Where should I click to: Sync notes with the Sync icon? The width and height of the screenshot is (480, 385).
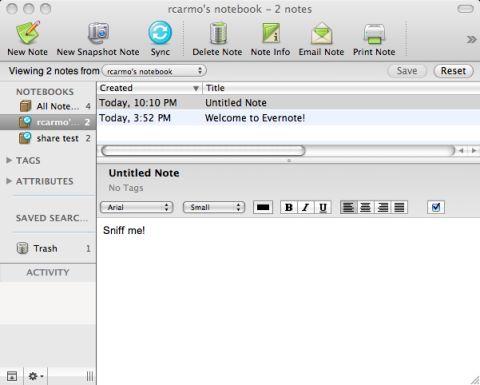(160, 33)
